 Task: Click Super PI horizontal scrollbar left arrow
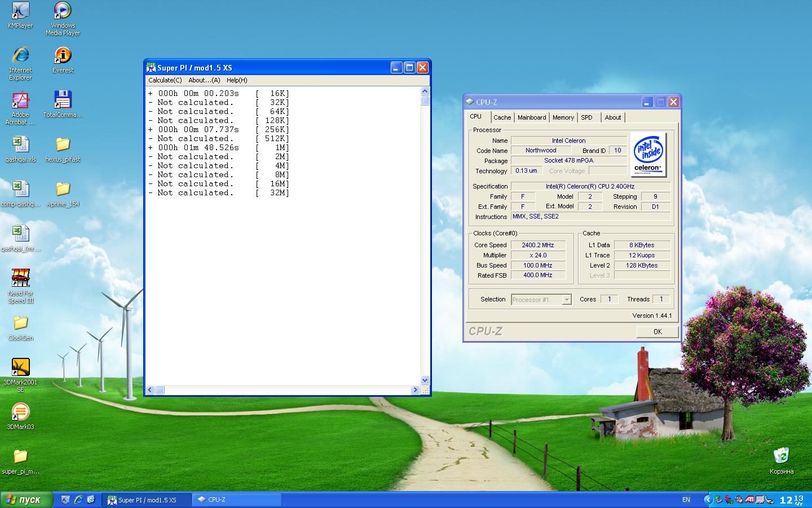tap(150, 390)
